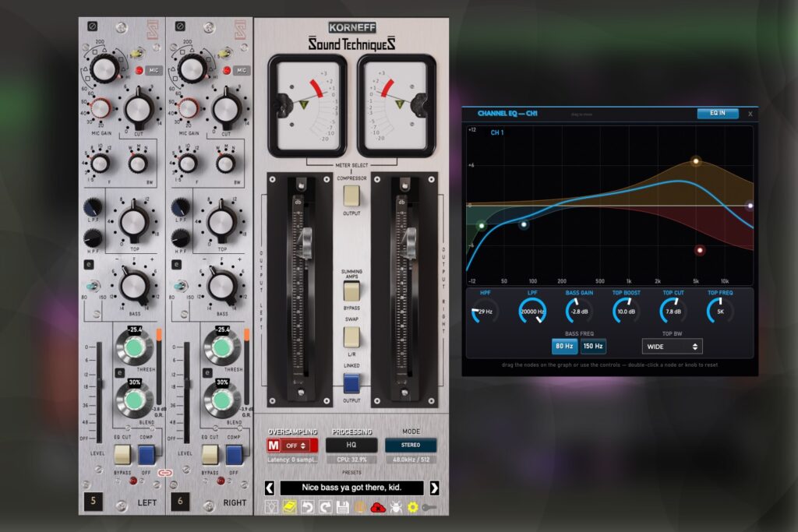Click the redo arrow icon
Screen dimensions: 798x532
point(325,507)
